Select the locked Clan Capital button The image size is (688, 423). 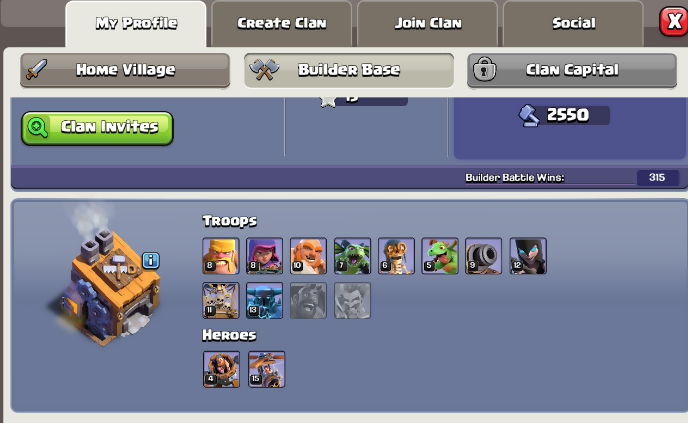[572, 70]
